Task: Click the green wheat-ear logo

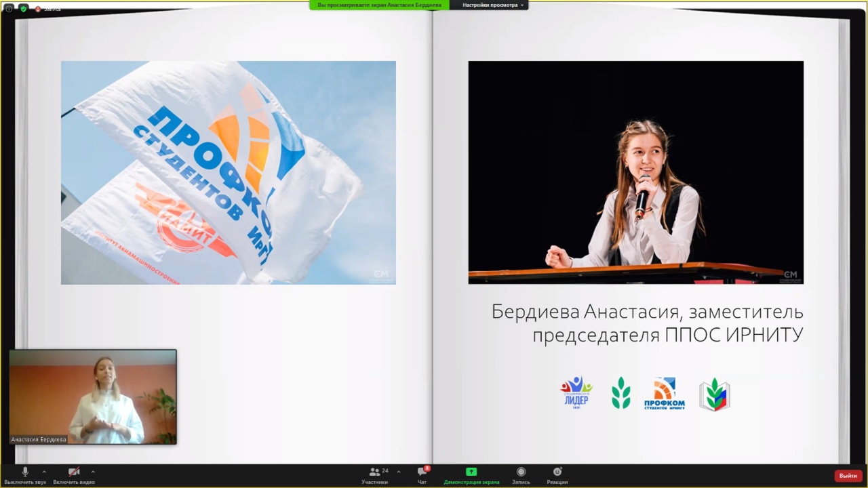Action: click(x=620, y=393)
